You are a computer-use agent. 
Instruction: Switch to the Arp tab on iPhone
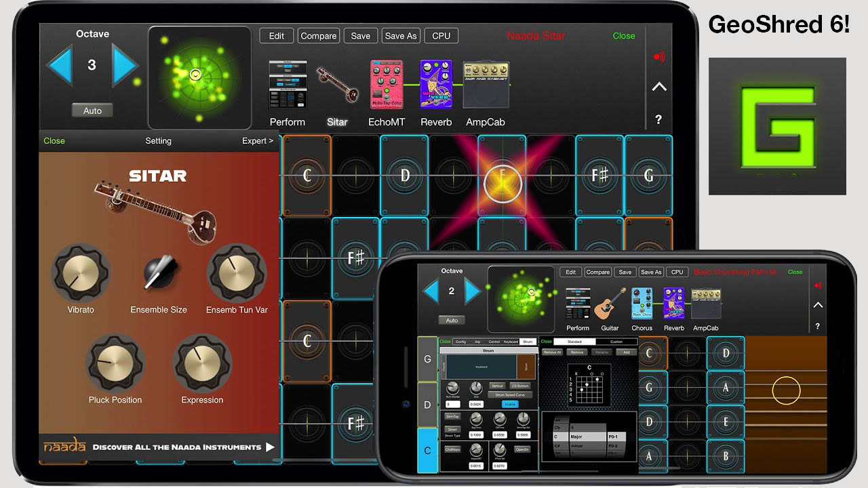tap(477, 342)
